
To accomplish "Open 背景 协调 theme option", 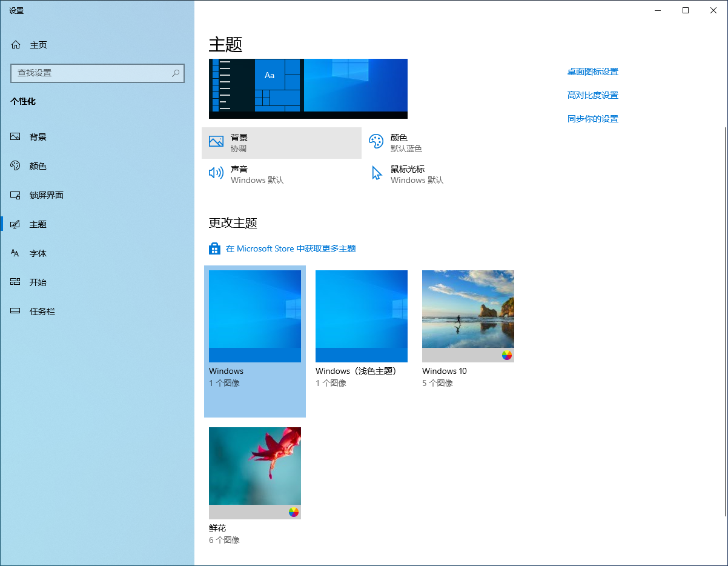I will pyautogui.click(x=282, y=143).
